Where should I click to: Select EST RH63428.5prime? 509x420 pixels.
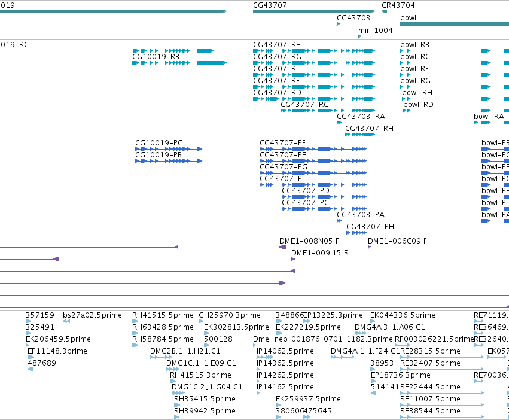pyautogui.click(x=163, y=327)
